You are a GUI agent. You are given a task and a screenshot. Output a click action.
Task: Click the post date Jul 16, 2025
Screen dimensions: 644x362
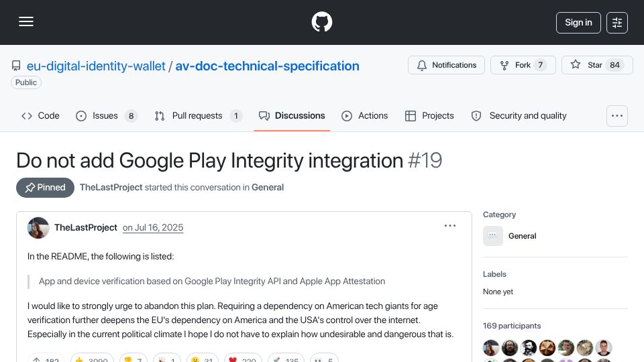coord(153,228)
